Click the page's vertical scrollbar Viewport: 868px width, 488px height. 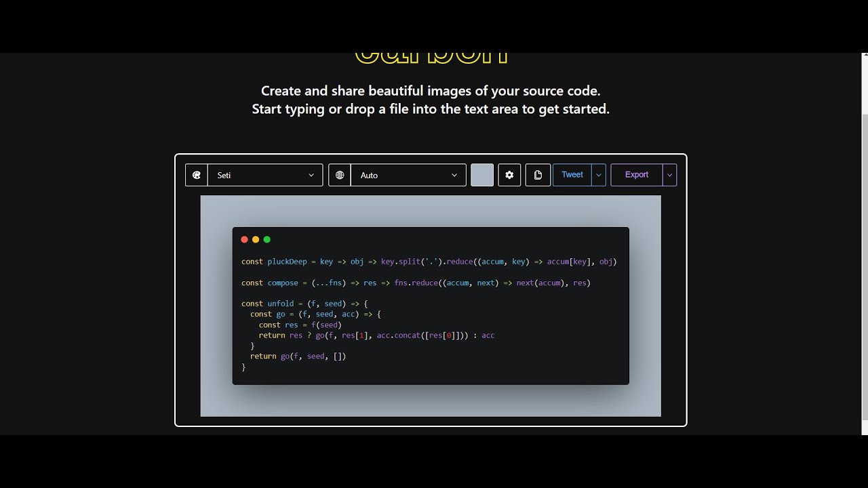pyautogui.click(x=864, y=271)
